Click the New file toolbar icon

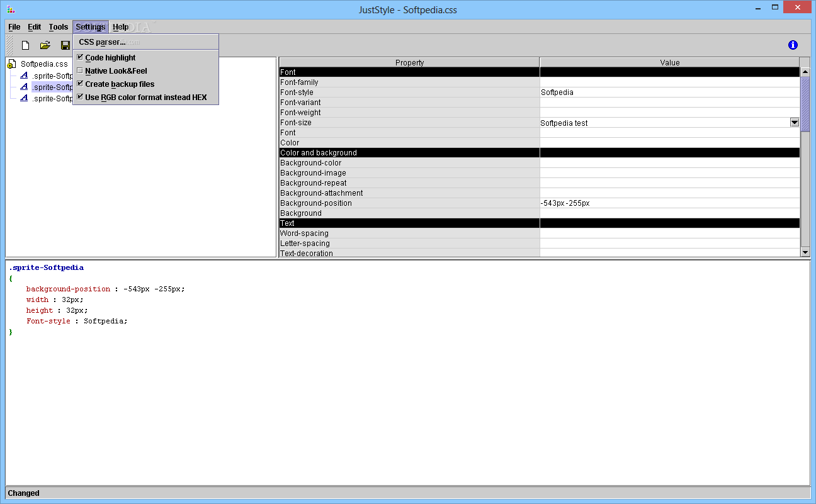pyautogui.click(x=26, y=45)
